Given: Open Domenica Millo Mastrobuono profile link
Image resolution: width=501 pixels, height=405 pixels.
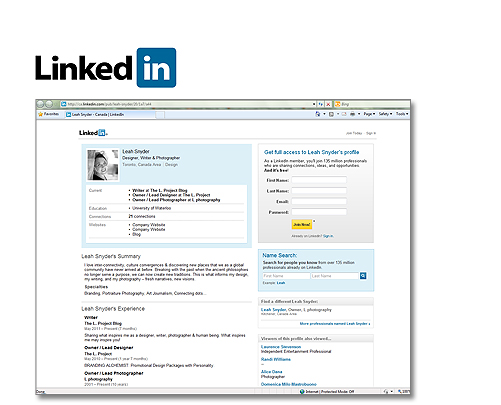Looking at the screenshot, I should (x=289, y=384).
